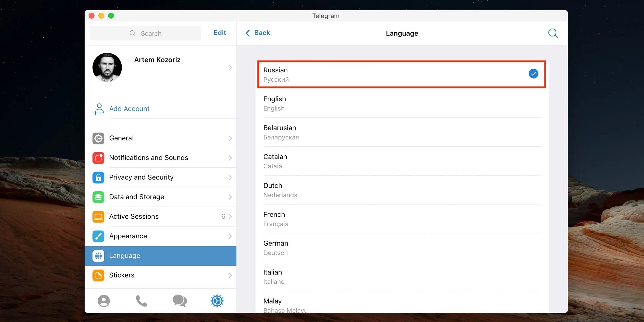Click the Add Account person icon
Viewport: 644px width, 322px height.
click(98, 109)
